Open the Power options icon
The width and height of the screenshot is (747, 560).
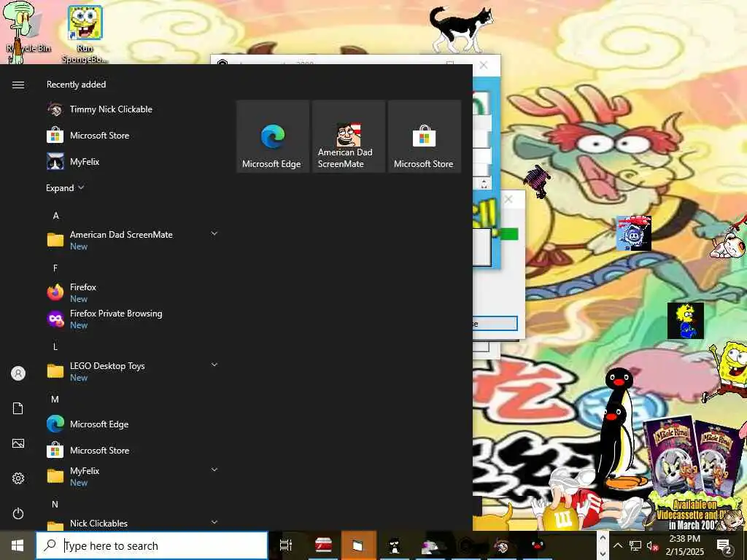point(18,513)
